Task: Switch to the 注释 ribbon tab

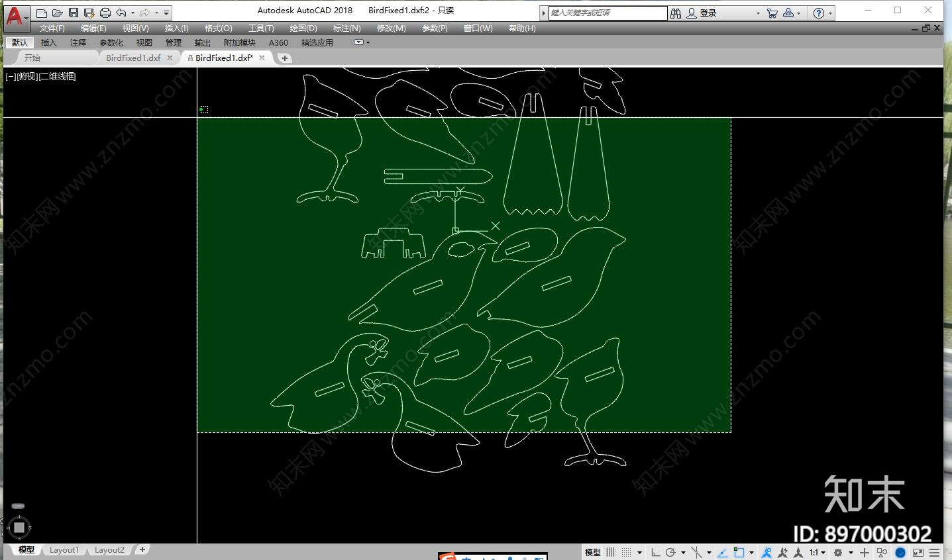Action: tap(78, 42)
